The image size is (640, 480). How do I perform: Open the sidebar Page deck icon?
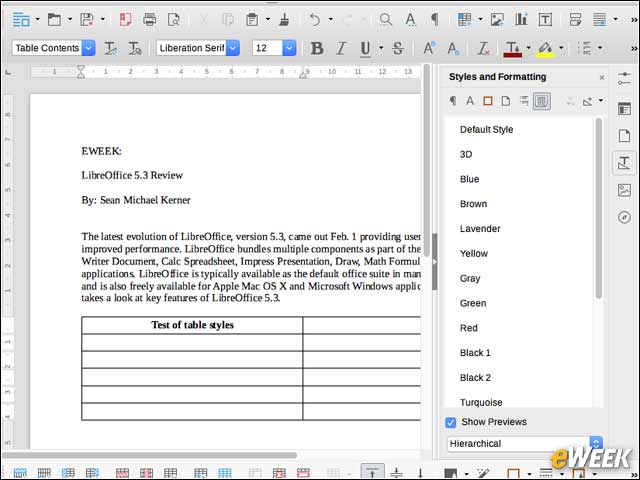coord(624,136)
